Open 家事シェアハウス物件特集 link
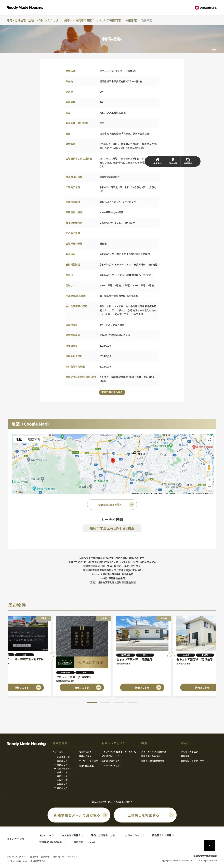The image size is (224, 868). 154,752
